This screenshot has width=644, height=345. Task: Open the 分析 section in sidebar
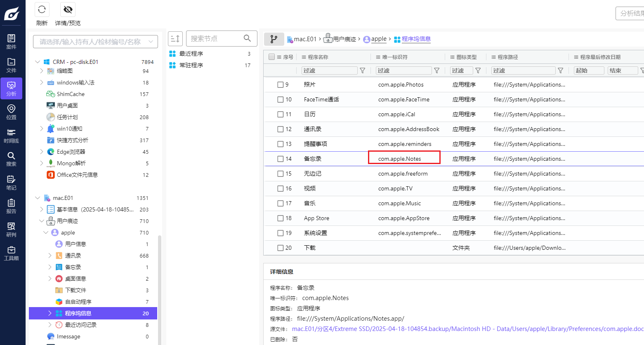tap(12, 89)
